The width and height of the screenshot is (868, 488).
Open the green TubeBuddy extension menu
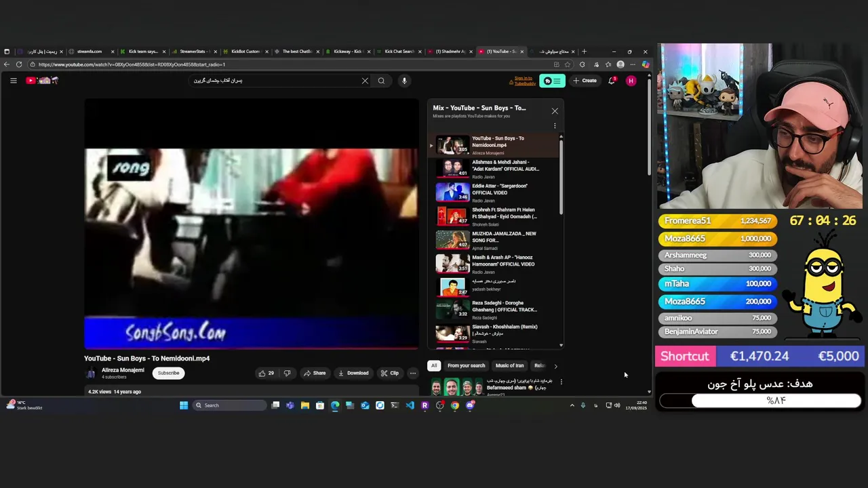[x=552, y=81]
